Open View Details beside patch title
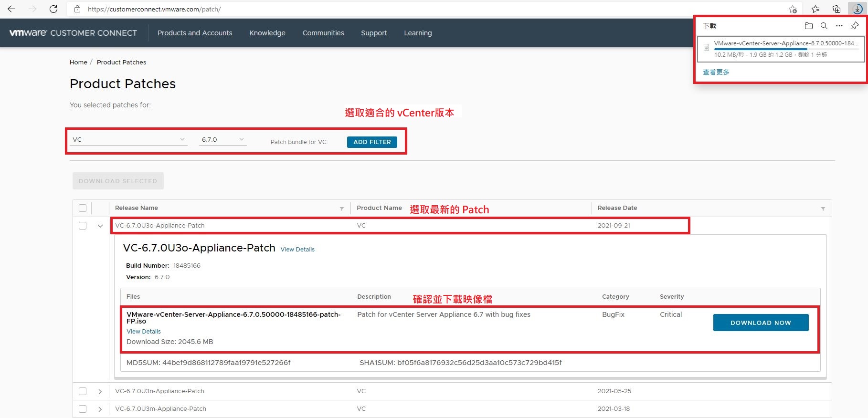The image size is (868, 418). 297,249
